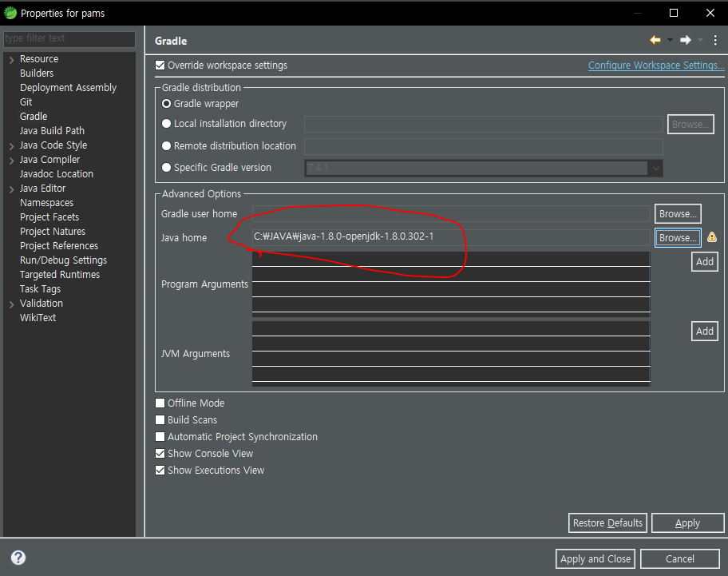Click Apply and Close button
Viewport: 728px width, 576px height.
pyautogui.click(x=595, y=558)
